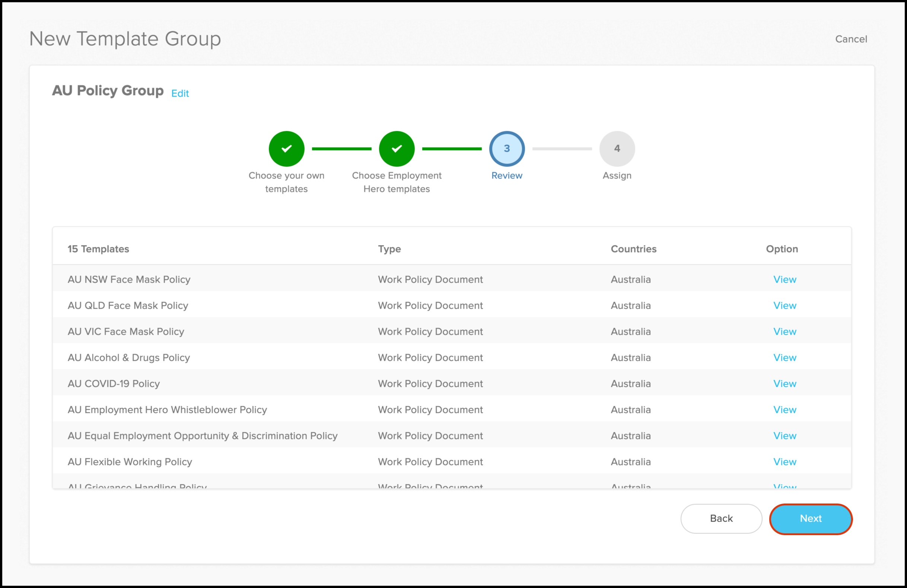Click Edit next to AU Policy Group
907x588 pixels.
click(180, 93)
